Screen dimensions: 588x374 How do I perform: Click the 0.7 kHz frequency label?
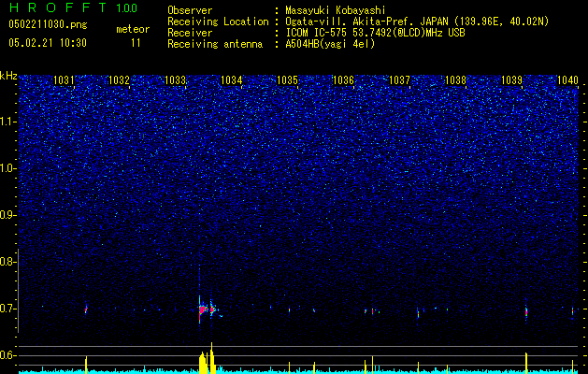[7, 309]
